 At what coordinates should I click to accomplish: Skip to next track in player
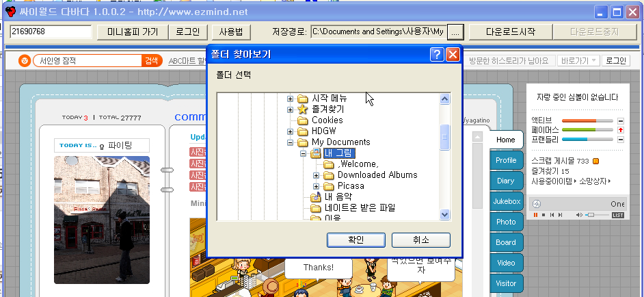pos(560,215)
